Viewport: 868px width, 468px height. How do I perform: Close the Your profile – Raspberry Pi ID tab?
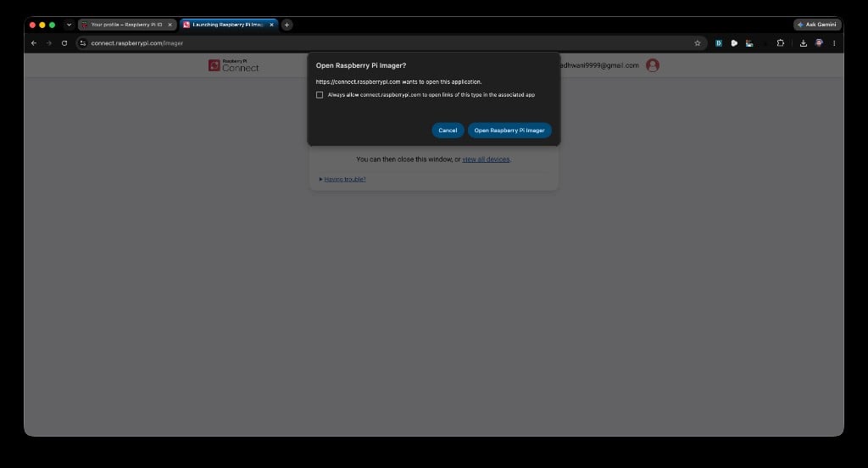(x=170, y=25)
